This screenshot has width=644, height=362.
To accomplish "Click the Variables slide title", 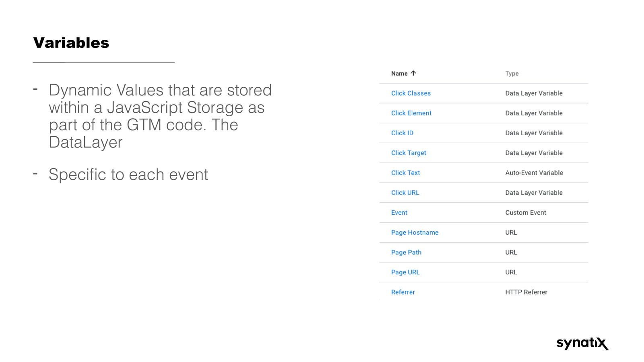I will pos(71,43).
